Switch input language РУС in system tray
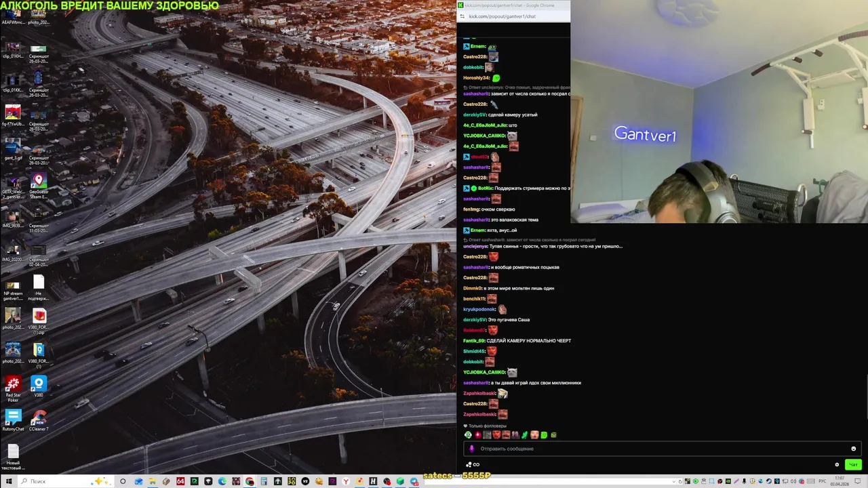Viewport: 868px width, 488px height. click(823, 481)
